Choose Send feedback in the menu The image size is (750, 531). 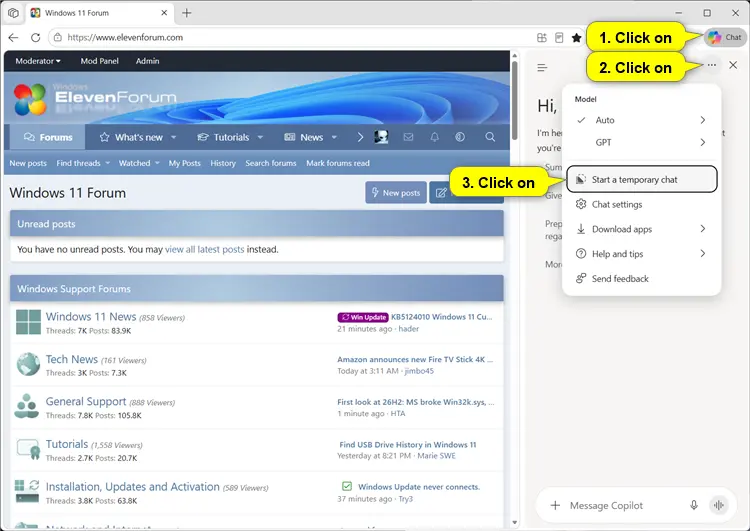641,278
